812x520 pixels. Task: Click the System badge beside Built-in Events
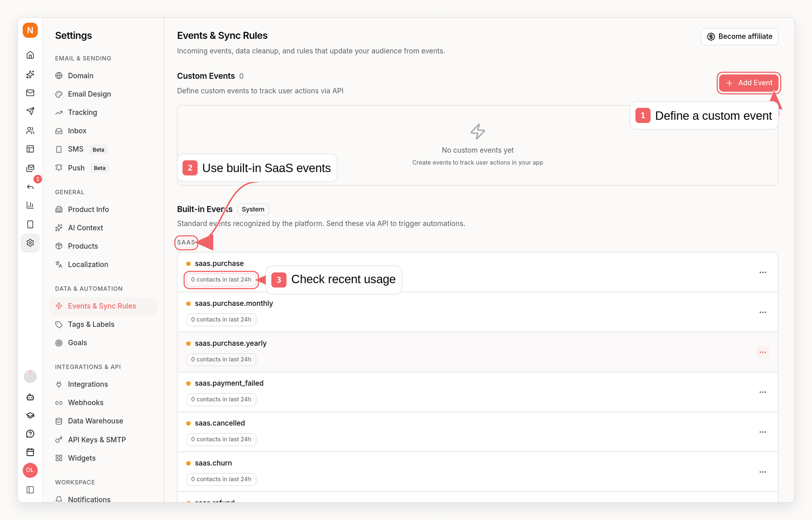[x=253, y=209]
